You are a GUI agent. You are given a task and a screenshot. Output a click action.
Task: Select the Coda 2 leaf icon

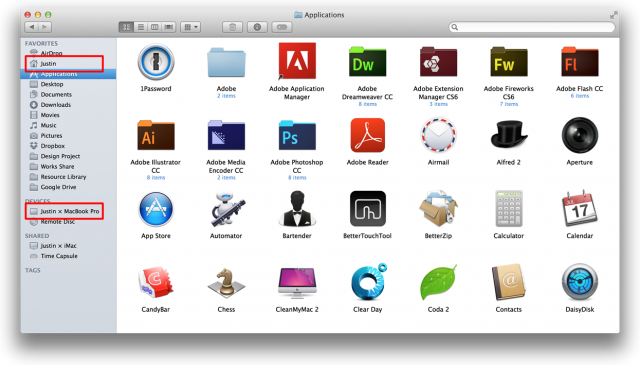(x=438, y=282)
